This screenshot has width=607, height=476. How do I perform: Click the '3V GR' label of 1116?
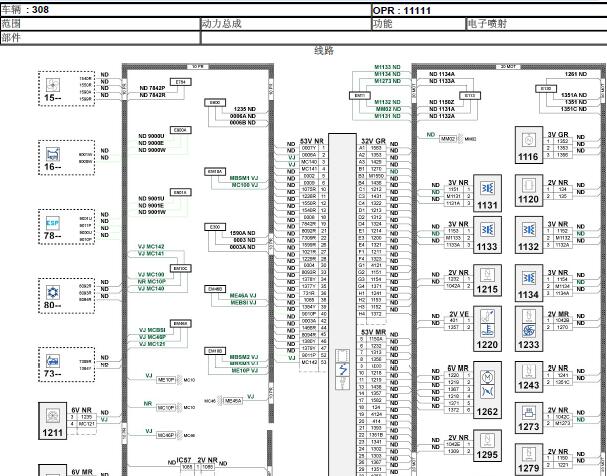(558, 134)
